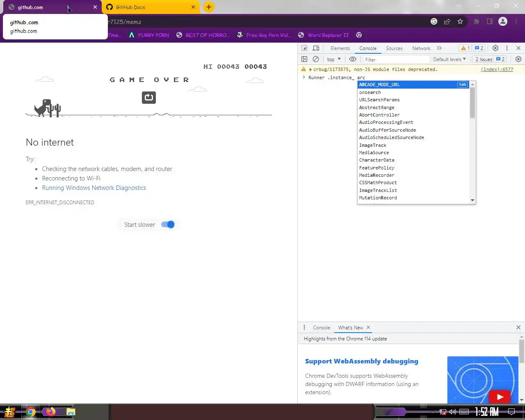This screenshot has width=525, height=420.
Task: Click the Google icon in address bar
Action: pyautogui.click(x=434, y=21)
